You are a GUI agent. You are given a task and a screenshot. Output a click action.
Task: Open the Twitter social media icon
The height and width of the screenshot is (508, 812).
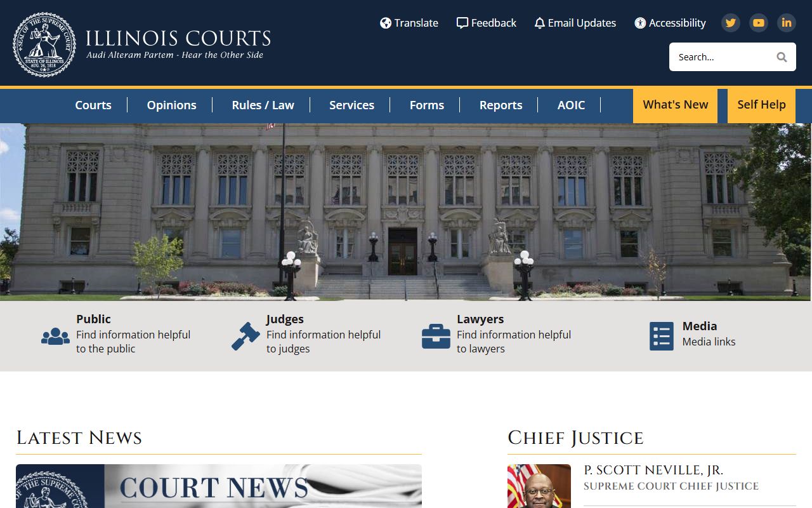pos(731,23)
